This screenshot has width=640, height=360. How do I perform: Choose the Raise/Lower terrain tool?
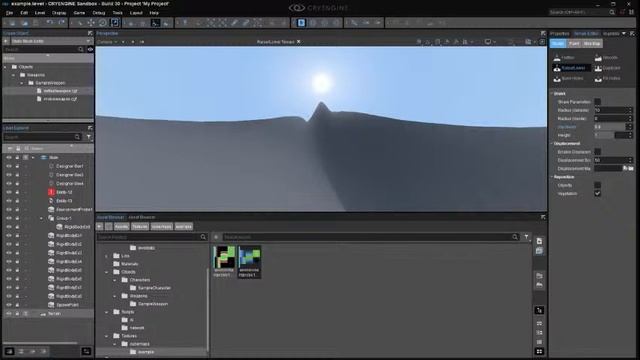coord(571,68)
